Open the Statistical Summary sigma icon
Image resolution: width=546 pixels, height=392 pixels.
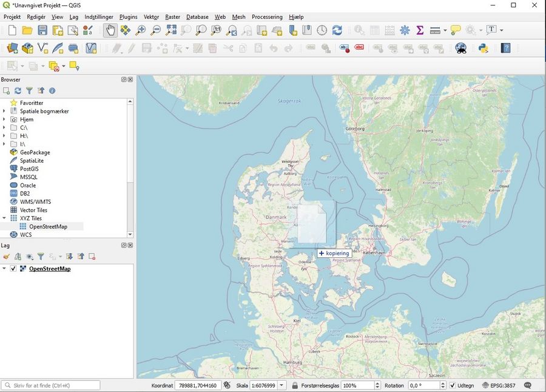420,30
